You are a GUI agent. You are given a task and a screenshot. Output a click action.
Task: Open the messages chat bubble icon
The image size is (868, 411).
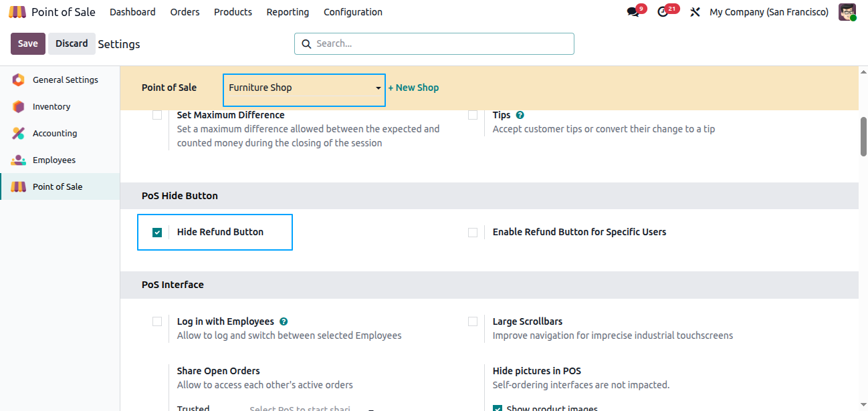click(633, 12)
